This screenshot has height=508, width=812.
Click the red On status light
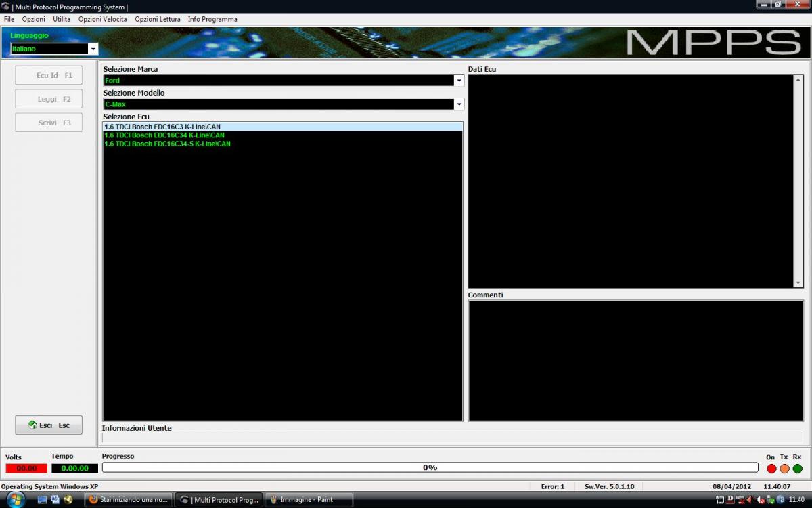click(771, 468)
